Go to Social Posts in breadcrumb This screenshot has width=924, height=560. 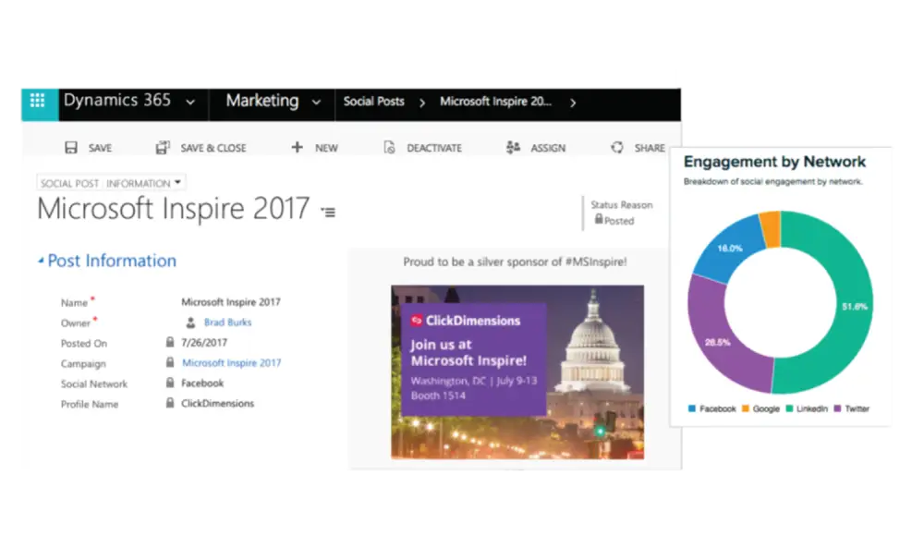(373, 102)
